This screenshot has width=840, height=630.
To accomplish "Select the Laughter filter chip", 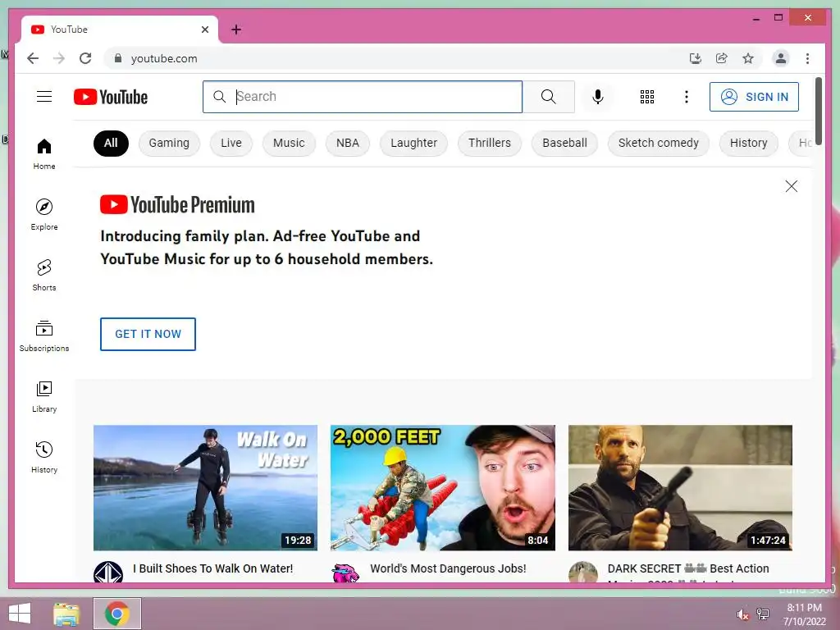I will pyautogui.click(x=413, y=143).
